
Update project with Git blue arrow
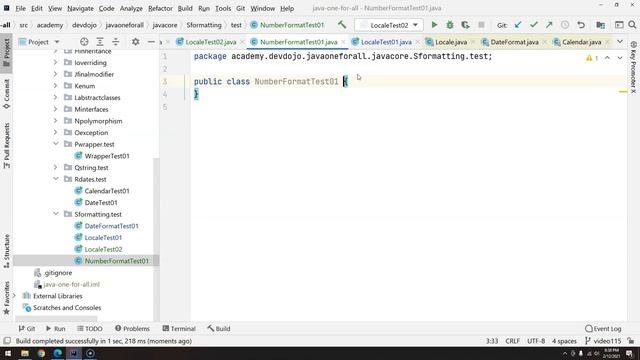pyautogui.click(x=518, y=25)
